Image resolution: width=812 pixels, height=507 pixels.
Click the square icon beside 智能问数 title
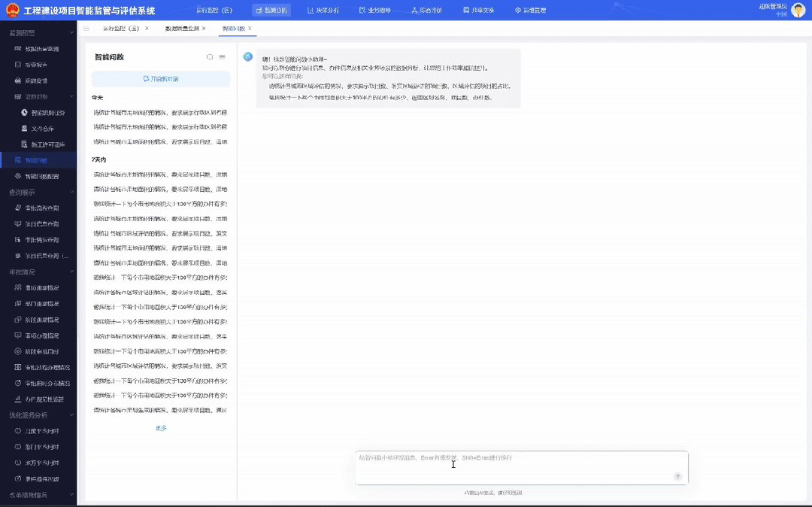pos(210,57)
